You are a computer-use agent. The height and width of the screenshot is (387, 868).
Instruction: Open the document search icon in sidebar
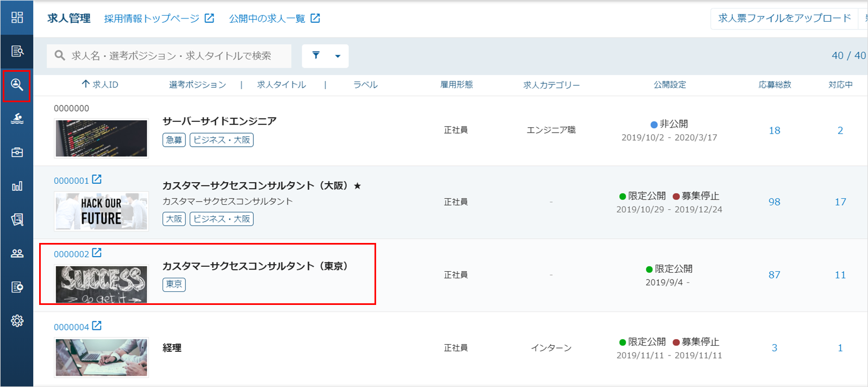17,51
